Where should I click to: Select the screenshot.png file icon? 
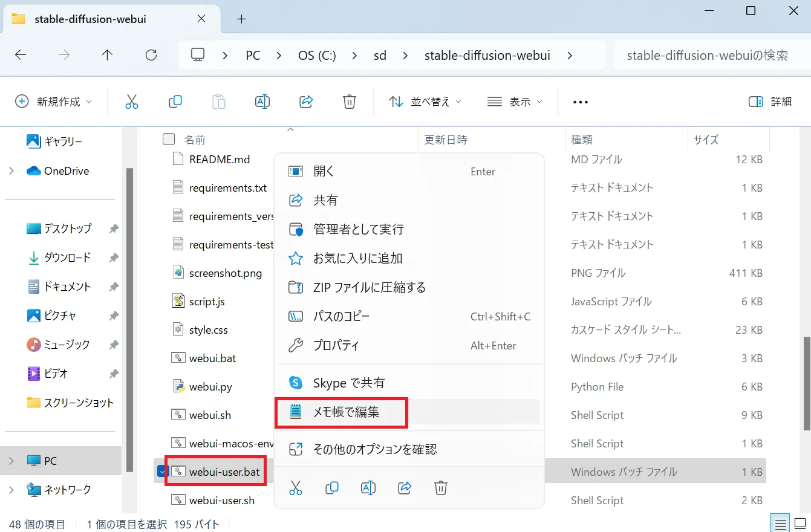[178, 273]
